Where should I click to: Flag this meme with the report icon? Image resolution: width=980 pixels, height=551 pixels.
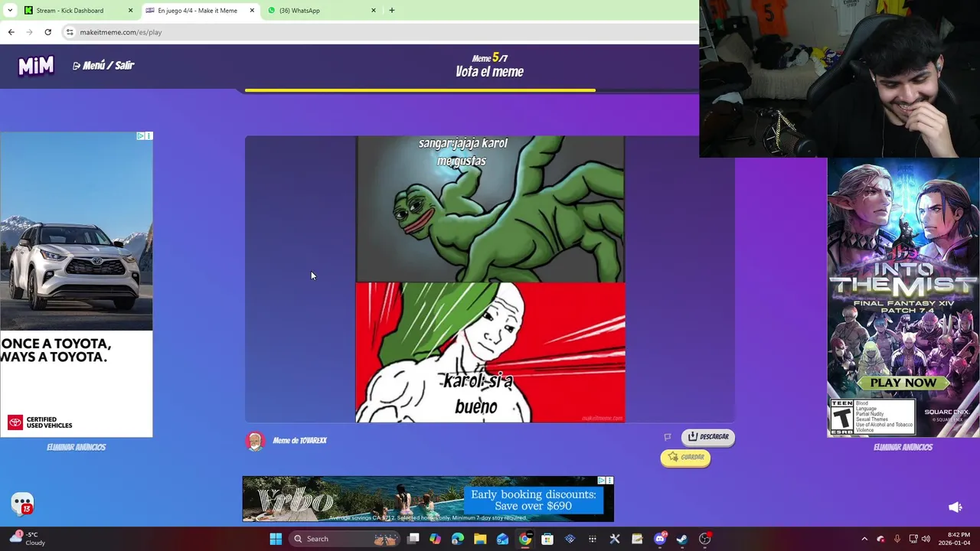coord(667,437)
